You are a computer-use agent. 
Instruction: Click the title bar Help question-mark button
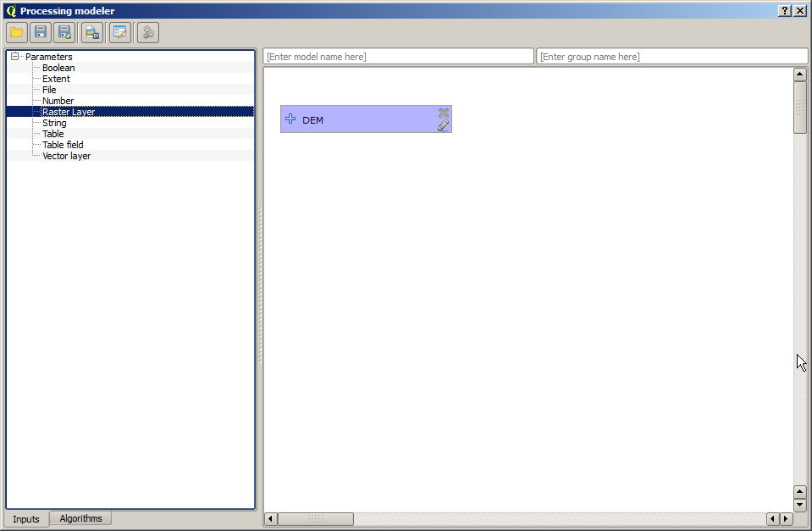click(x=785, y=10)
